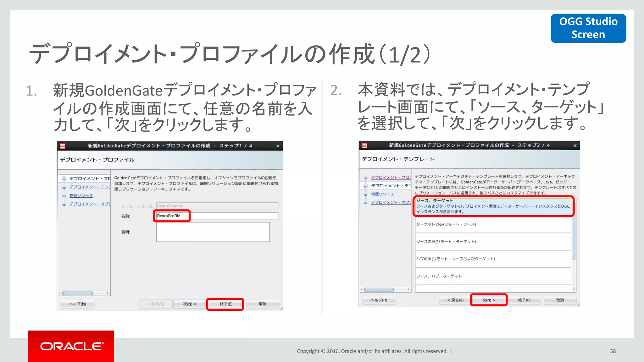Close the Step 2 / 4 wizard dialog

[575, 145]
